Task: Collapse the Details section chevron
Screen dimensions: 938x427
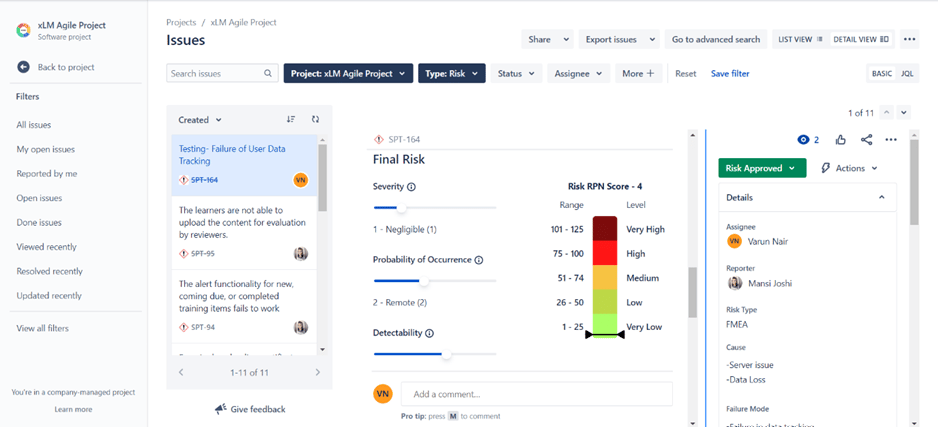Action: pos(881,197)
